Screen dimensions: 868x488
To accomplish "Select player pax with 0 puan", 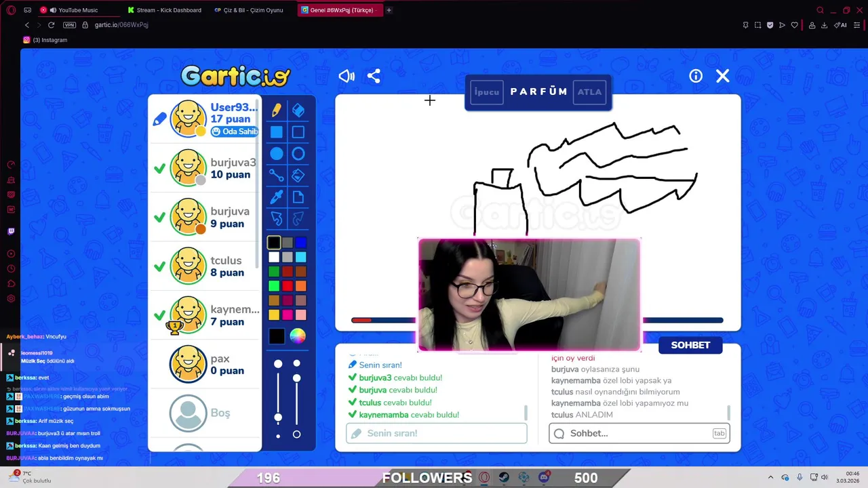I will [x=204, y=365].
